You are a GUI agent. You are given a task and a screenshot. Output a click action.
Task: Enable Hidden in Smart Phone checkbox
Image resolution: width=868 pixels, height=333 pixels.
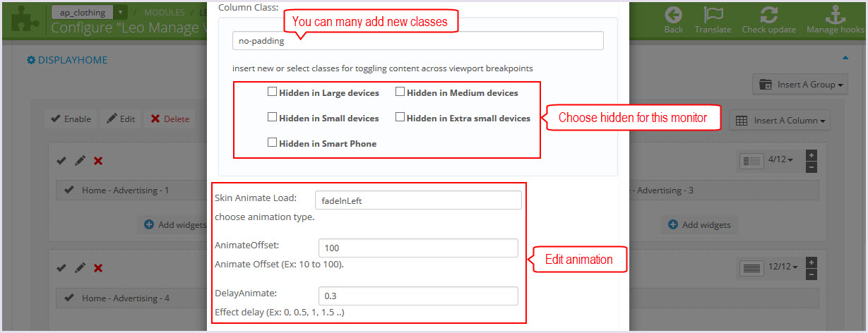click(x=272, y=143)
